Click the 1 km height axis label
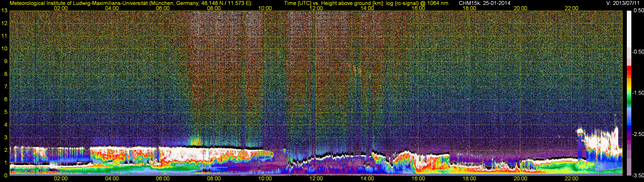 (6, 163)
